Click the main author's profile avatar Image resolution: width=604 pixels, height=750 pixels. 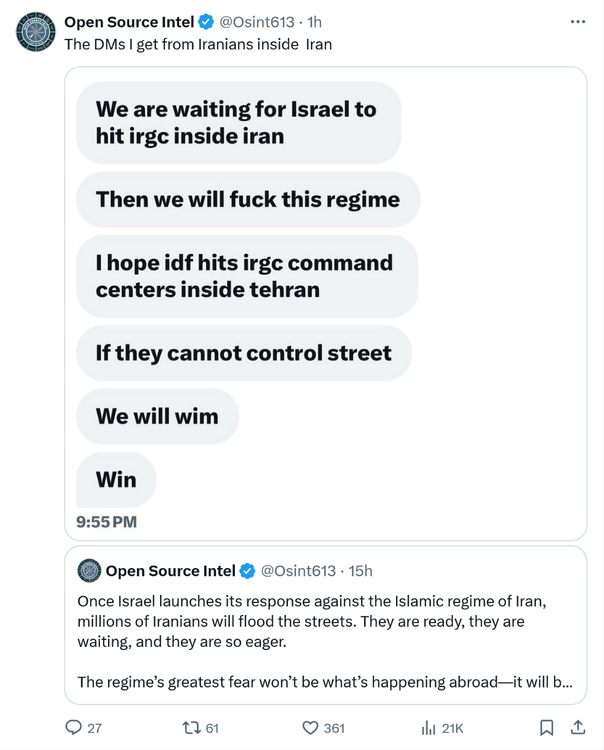coord(35,32)
